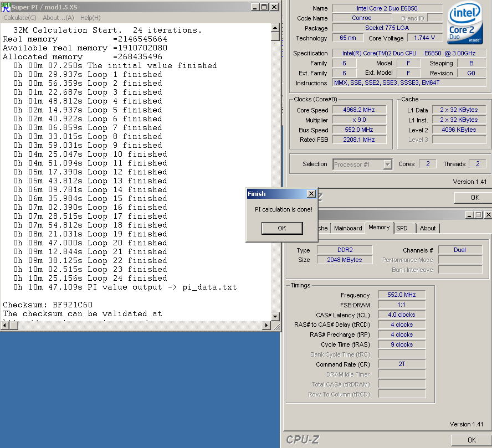Click OK in the CPU-Z Memory window
Image resolution: width=492 pixels, height=448 pixels.
coord(471,440)
